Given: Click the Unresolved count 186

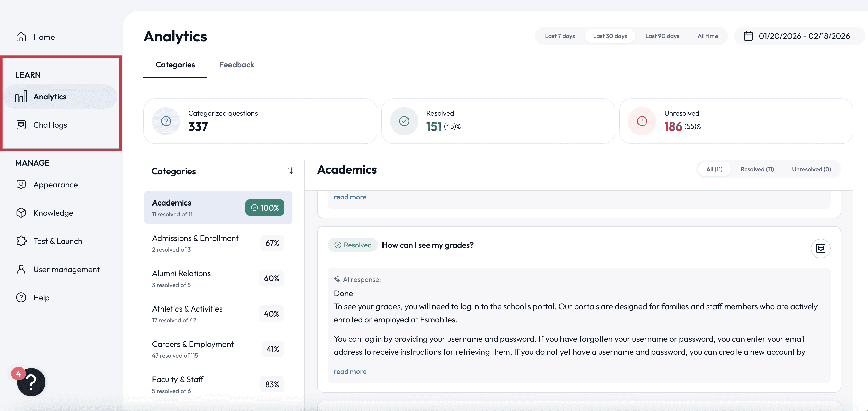Looking at the screenshot, I should pyautogui.click(x=673, y=127).
